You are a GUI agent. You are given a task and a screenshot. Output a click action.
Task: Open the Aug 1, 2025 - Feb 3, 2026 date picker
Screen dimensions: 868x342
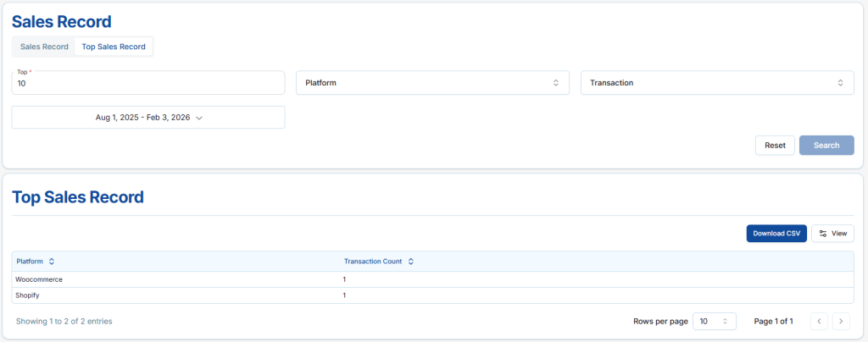(x=147, y=118)
